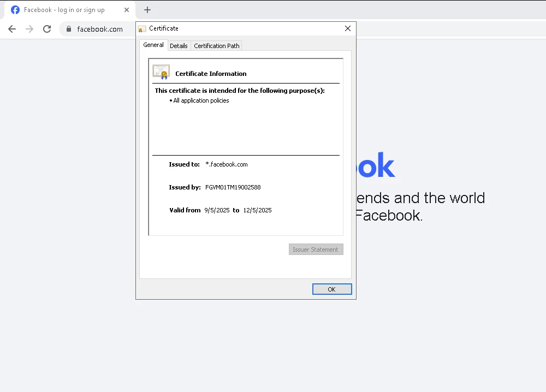Click the Valid from label
The image size is (546, 392).
[x=185, y=210]
